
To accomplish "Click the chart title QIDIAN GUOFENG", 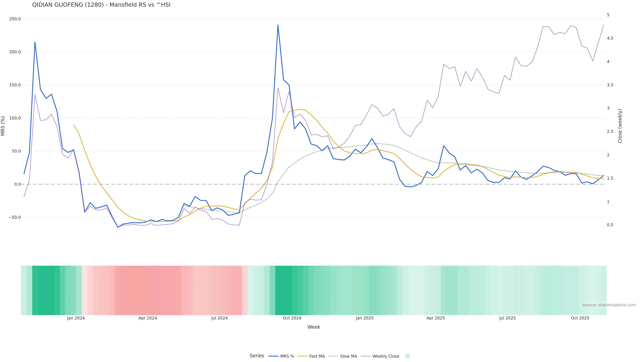I will [101, 5].
